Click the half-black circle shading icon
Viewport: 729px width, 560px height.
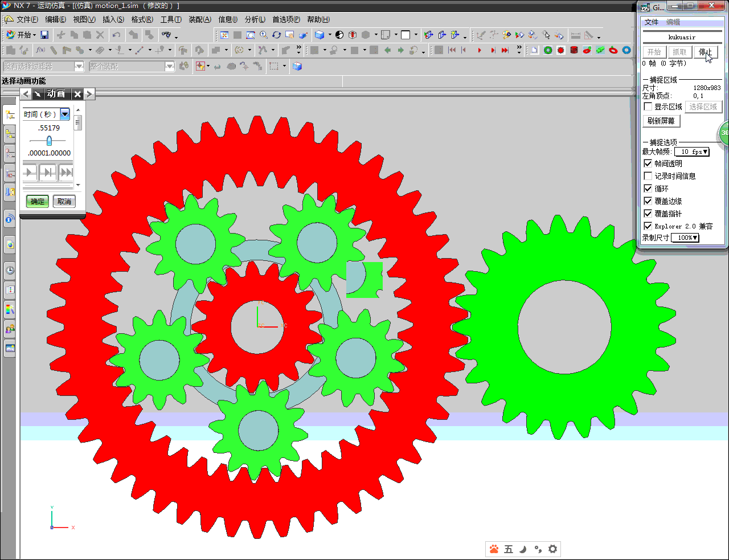[x=339, y=35]
